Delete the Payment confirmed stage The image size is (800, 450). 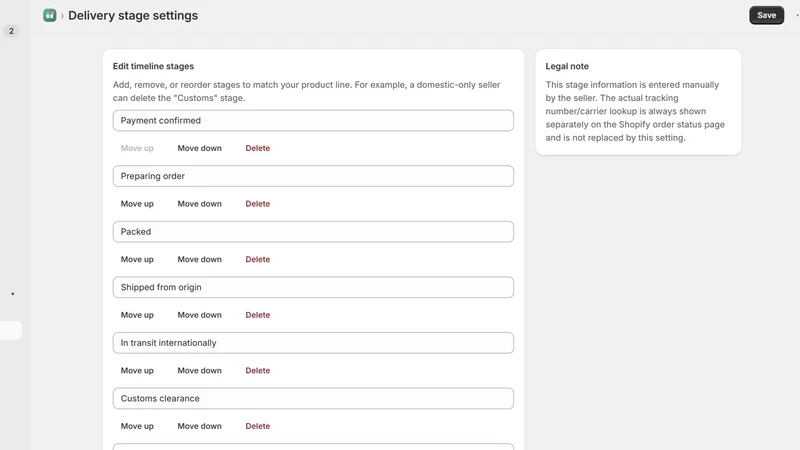tap(258, 148)
